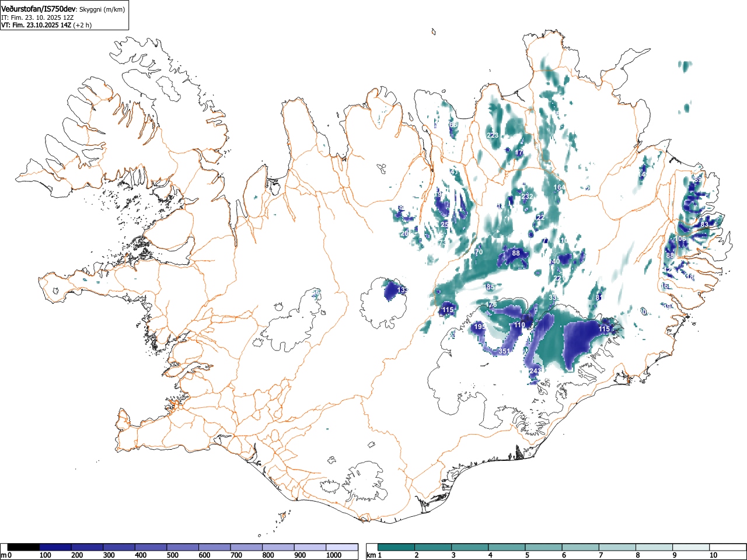
Task: Click the visibility value 106 near the east coast
Action: click(680, 239)
